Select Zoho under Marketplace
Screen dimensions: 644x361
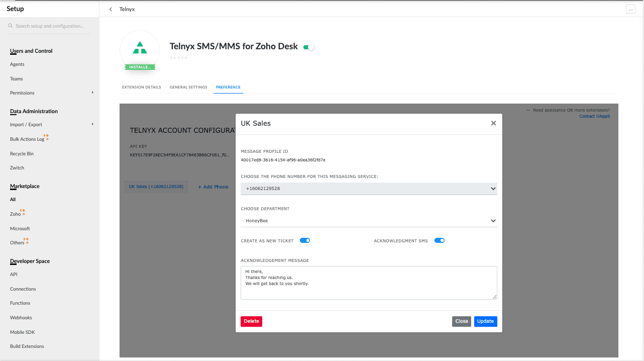click(x=15, y=214)
